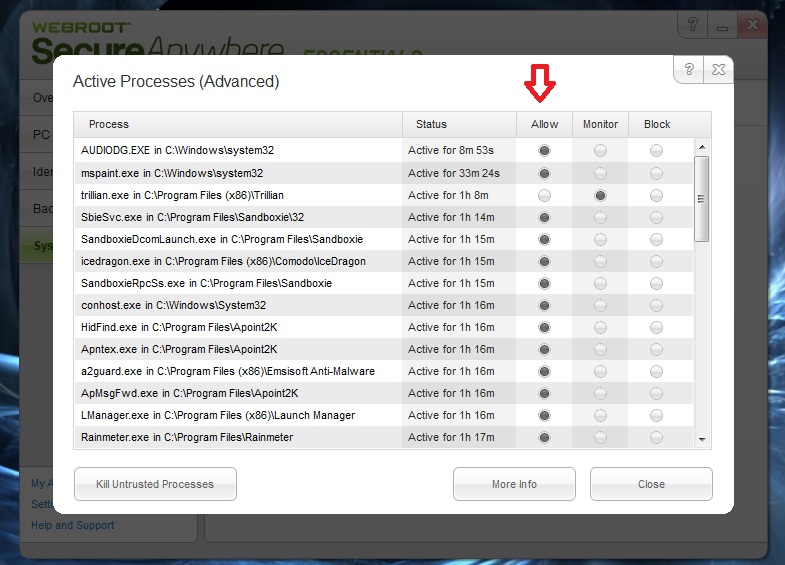Viewport: 785px width, 565px height.
Task: Monitor SandboxieDcomLaunch.exe process
Action: coord(600,239)
